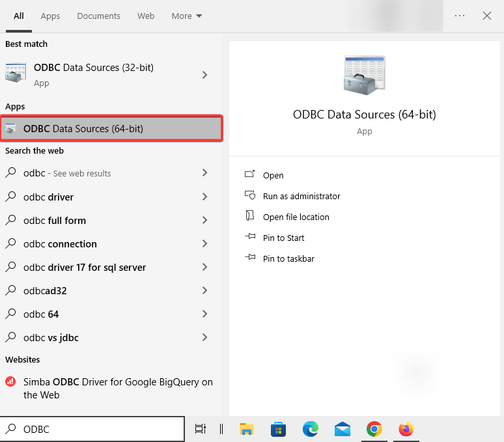
Task: Click the Run as administrator shield icon
Action: 250,195
